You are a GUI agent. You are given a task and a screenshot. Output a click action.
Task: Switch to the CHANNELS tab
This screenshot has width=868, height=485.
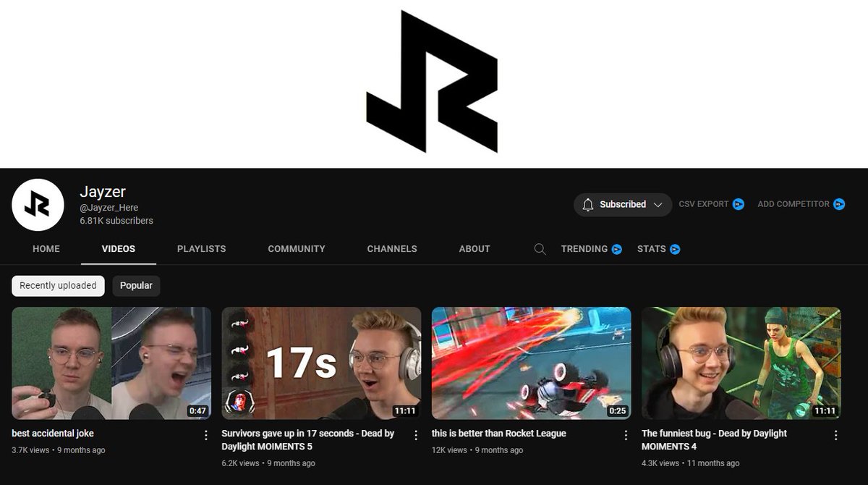pos(392,249)
